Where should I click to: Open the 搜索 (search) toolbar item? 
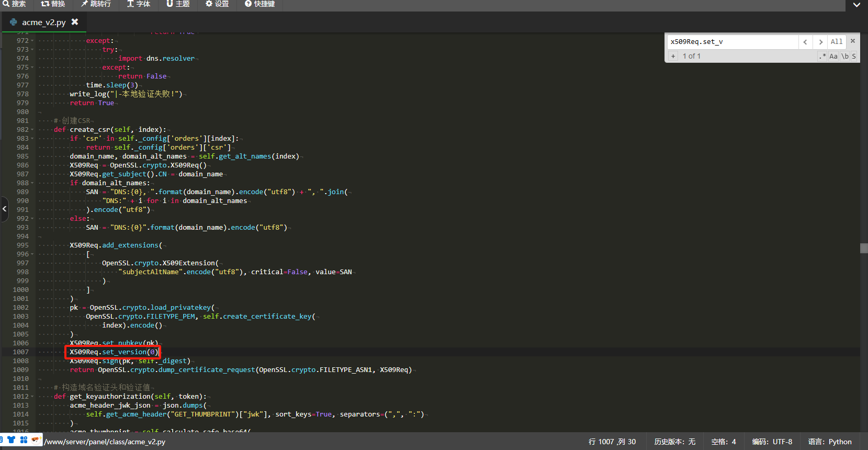tap(14, 4)
